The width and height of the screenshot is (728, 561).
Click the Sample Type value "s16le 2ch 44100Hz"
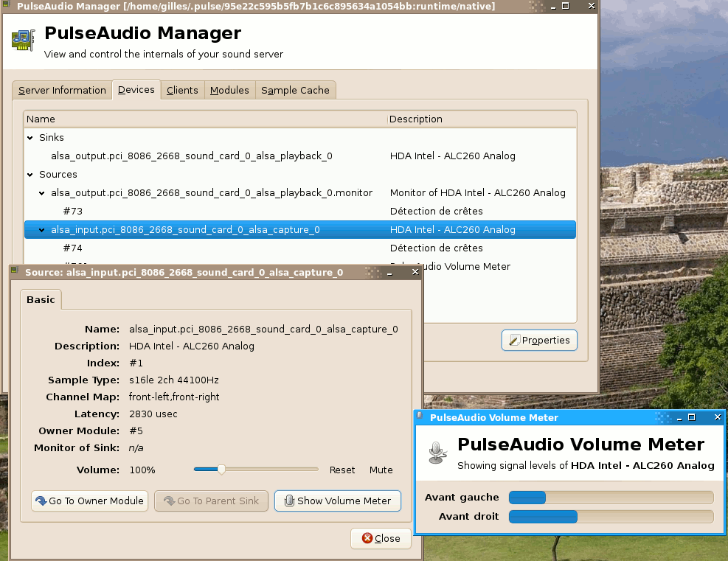[174, 380]
